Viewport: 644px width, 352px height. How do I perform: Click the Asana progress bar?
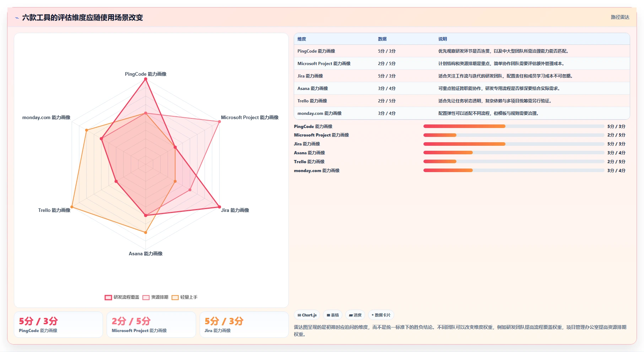point(514,153)
